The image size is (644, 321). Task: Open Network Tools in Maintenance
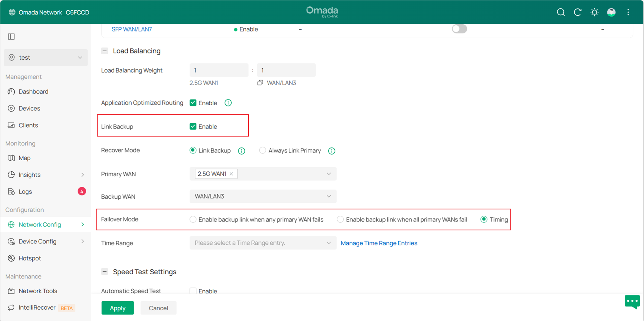point(38,291)
